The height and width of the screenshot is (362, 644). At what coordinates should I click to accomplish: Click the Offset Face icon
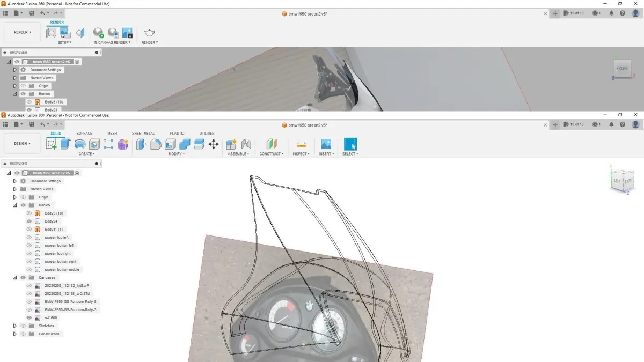[x=199, y=144]
